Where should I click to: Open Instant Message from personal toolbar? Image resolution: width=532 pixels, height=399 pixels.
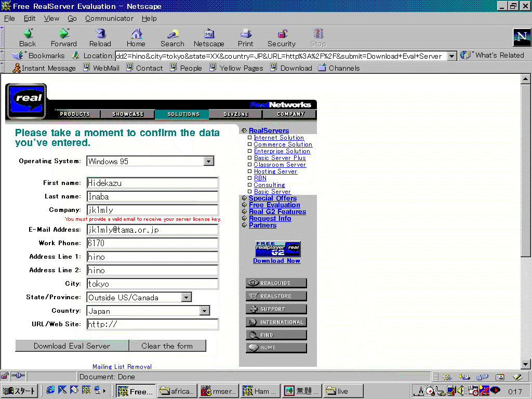point(44,68)
